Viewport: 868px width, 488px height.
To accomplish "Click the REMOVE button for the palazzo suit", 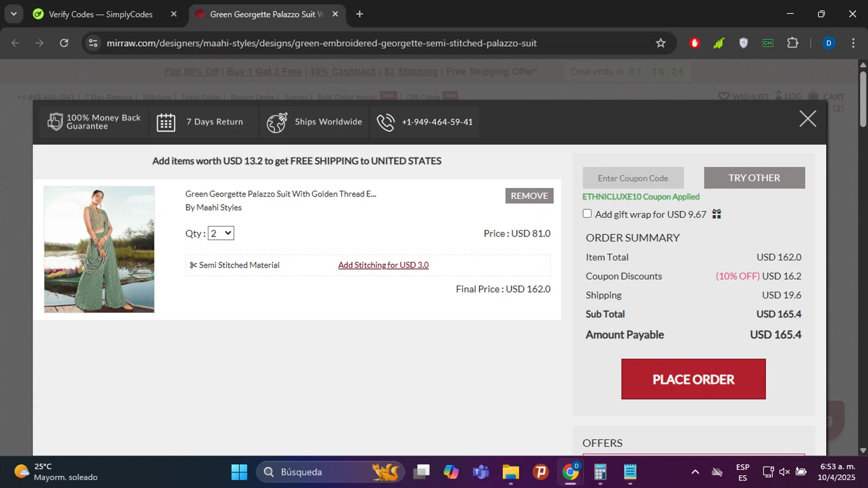I will pos(529,195).
